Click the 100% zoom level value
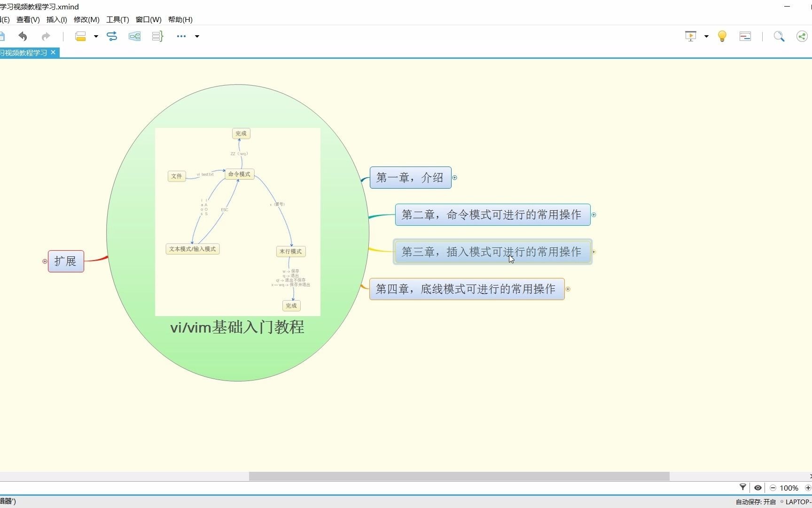Image resolution: width=812 pixels, height=508 pixels. click(789, 488)
